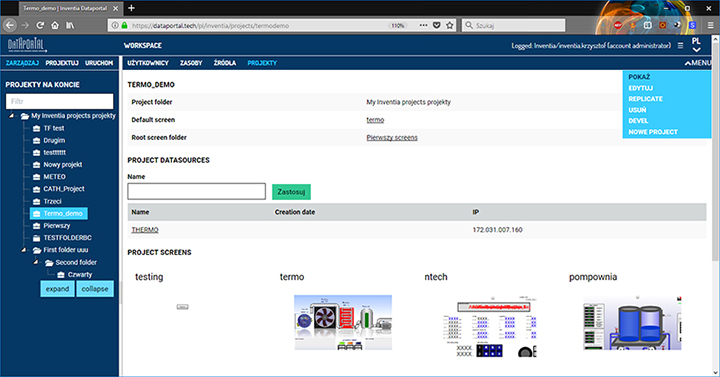The image size is (720, 377).
Task: Open hamburger icon next to logged user
Action: coord(681,45)
